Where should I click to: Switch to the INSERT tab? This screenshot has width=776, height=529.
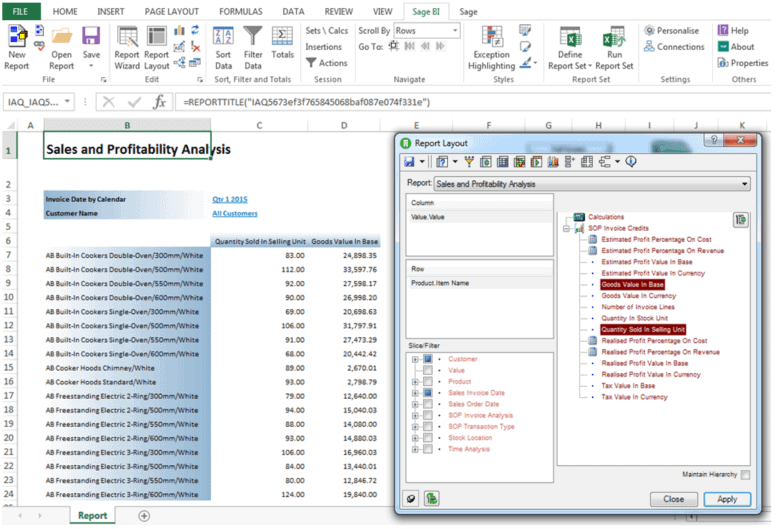[110, 11]
